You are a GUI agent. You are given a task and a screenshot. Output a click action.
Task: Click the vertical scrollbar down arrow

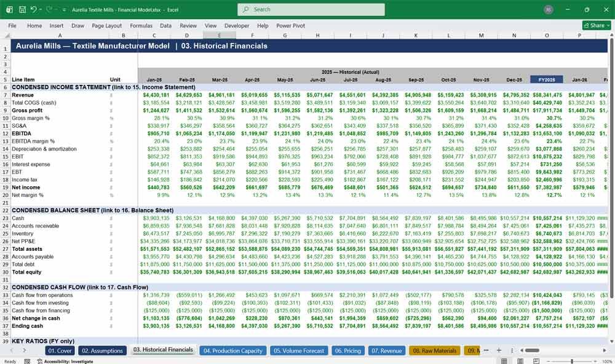[611, 341]
